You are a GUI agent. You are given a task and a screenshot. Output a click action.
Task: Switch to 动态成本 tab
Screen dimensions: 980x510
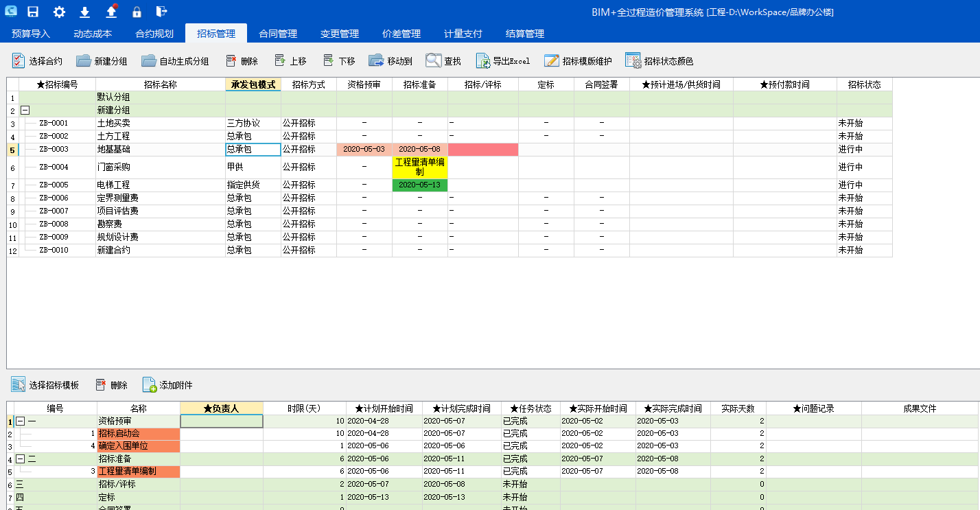93,34
